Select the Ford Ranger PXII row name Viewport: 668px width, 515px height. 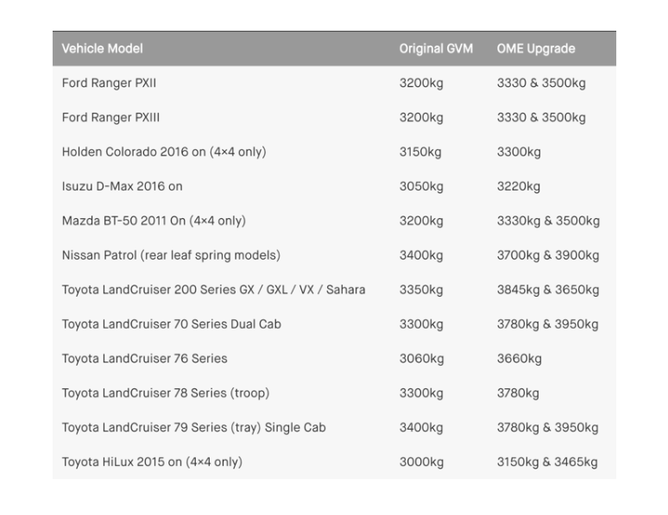point(109,83)
